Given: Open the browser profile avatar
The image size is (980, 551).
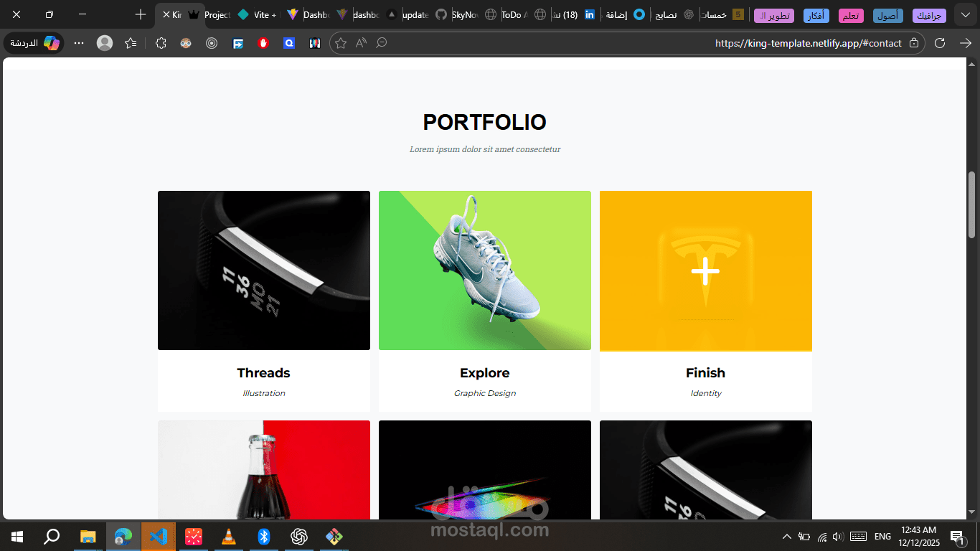Looking at the screenshot, I should tap(105, 43).
